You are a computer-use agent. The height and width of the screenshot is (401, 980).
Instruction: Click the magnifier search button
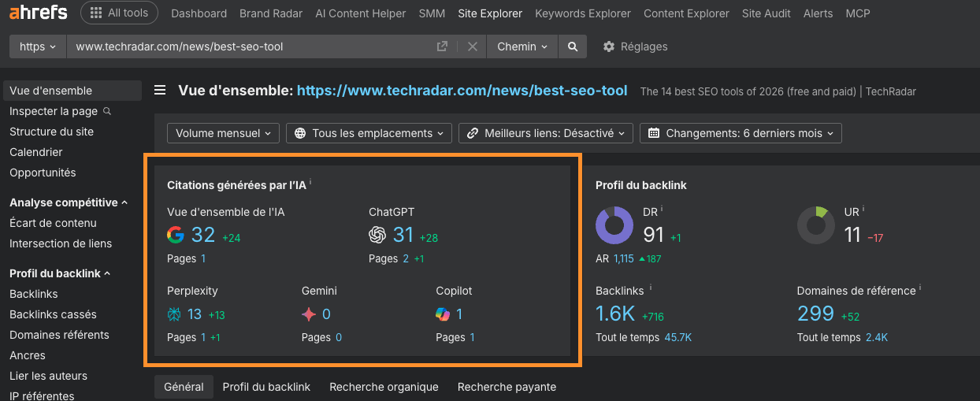(x=573, y=46)
